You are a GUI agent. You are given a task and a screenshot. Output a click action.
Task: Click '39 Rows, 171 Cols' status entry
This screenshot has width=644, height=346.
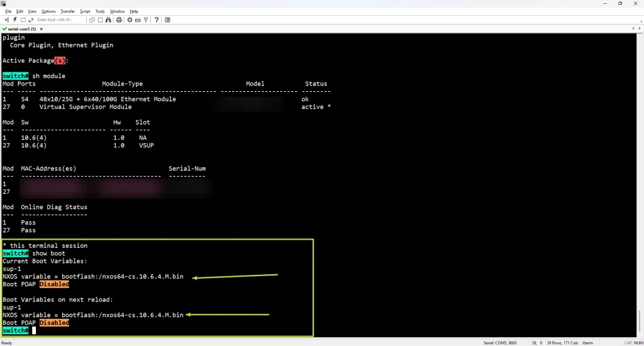pyautogui.click(x=562, y=343)
